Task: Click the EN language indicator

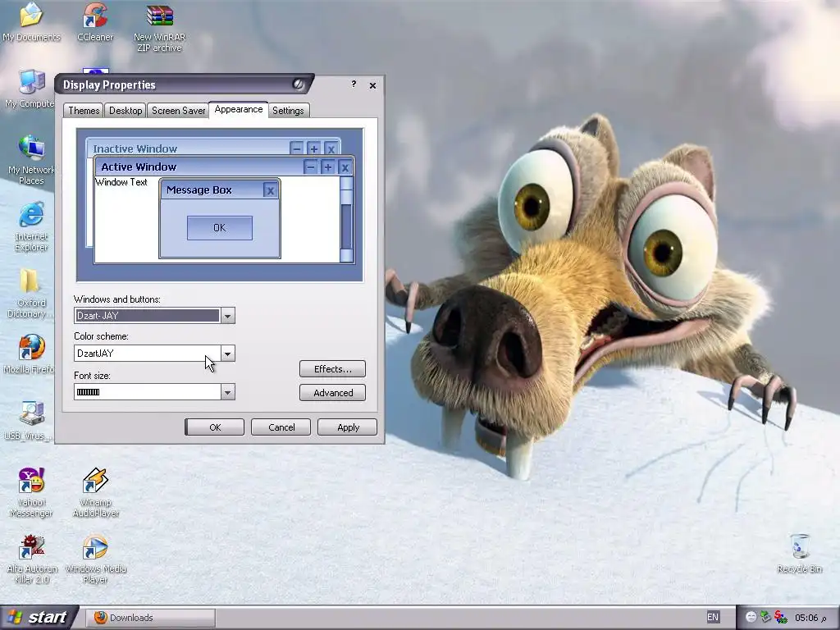Action: tap(713, 617)
